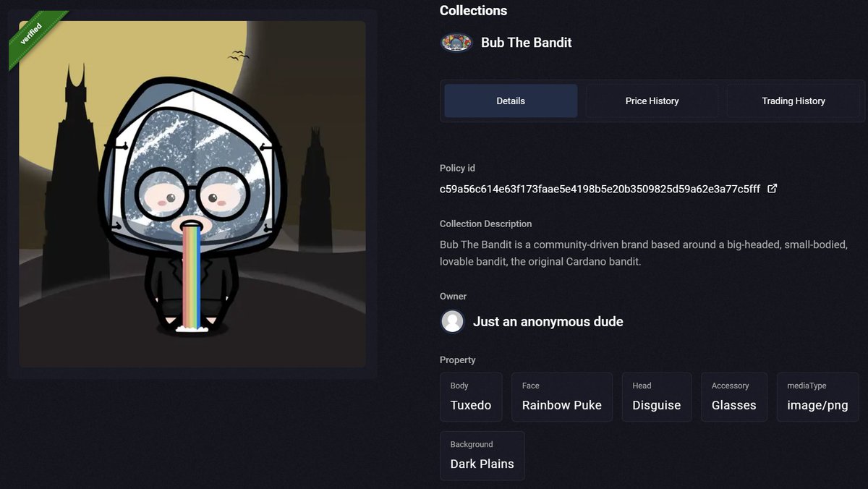The height and width of the screenshot is (489, 868).
Task: Click the Collection Description label
Action: tap(485, 224)
